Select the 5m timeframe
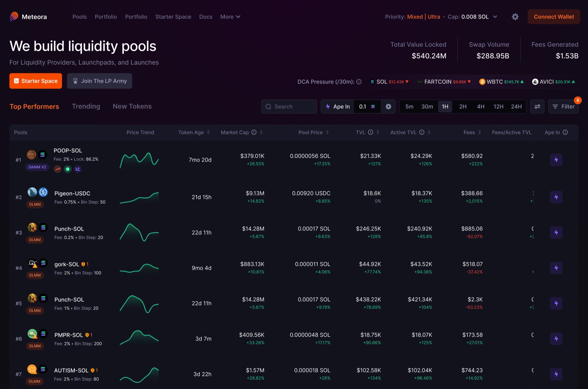Image resolution: width=588 pixels, height=389 pixels. tap(409, 107)
